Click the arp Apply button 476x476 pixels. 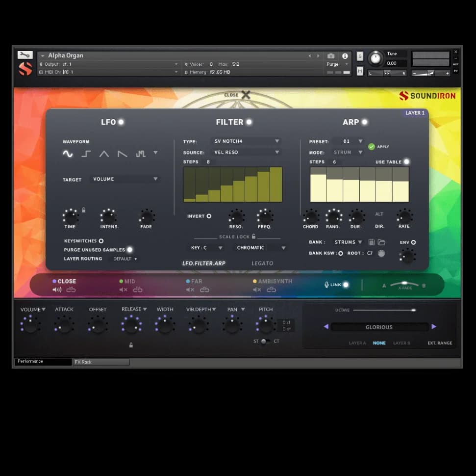coord(372,147)
